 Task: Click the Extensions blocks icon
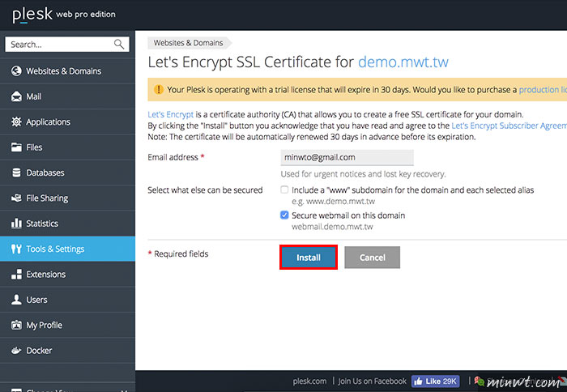pos(16,274)
